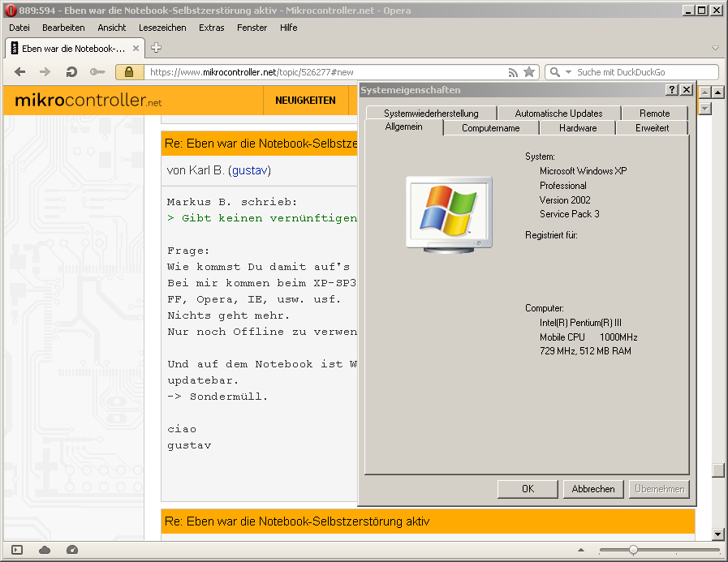This screenshot has width=728, height=562.
Task: Switch to the Computername tab
Action: pyautogui.click(x=491, y=128)
